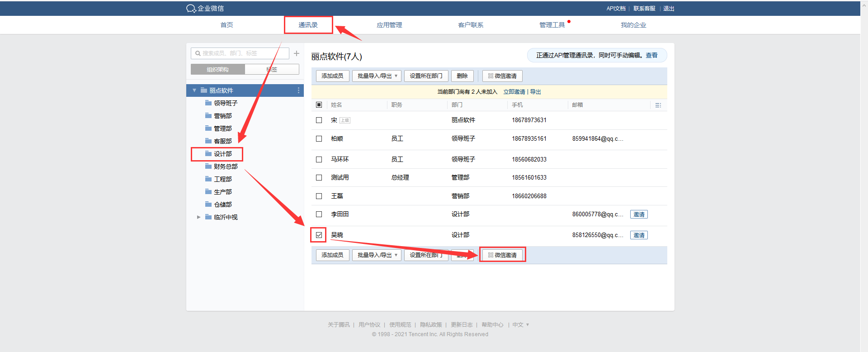Click the phone number 18678973631
Viewport: 868px width, 352px height.
click(x=529, y=120)
